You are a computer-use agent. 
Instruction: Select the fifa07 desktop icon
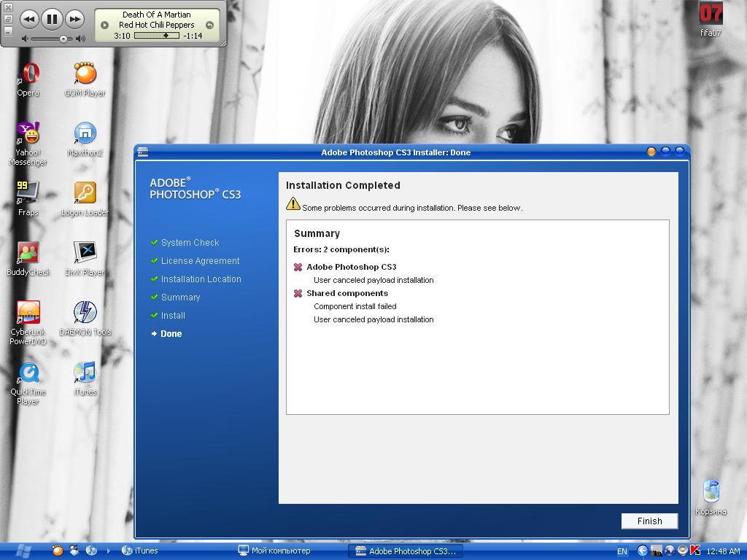tap(711, 15)
